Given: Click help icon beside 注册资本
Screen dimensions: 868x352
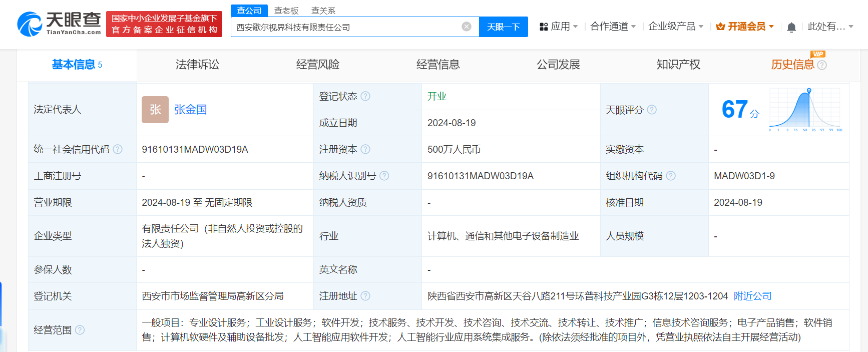Looking at the screenshot, I should click(x=365, y=149).
